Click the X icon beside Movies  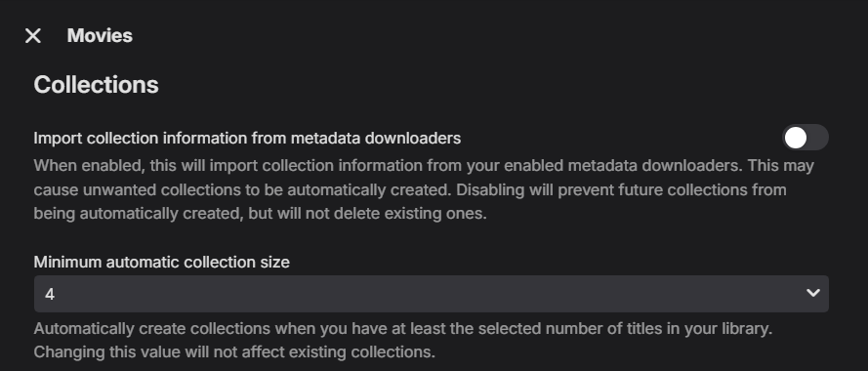point(33,36)
